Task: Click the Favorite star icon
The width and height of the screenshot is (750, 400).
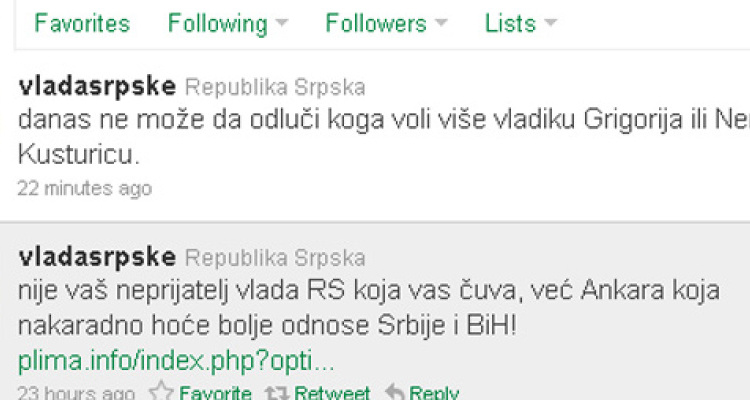Action: [161, 392]
